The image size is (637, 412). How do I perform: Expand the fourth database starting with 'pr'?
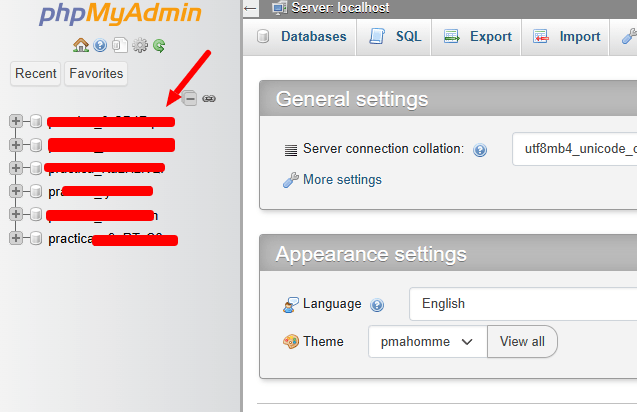point(16,191)
